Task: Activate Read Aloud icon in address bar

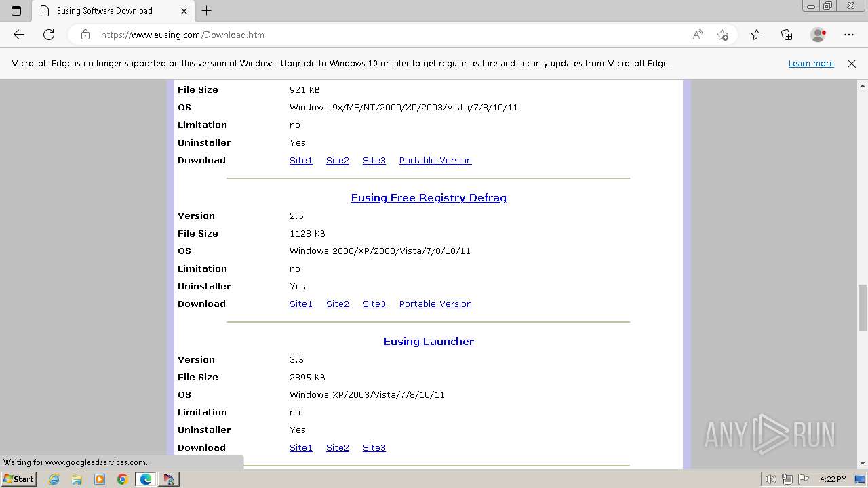Action: 698,35
